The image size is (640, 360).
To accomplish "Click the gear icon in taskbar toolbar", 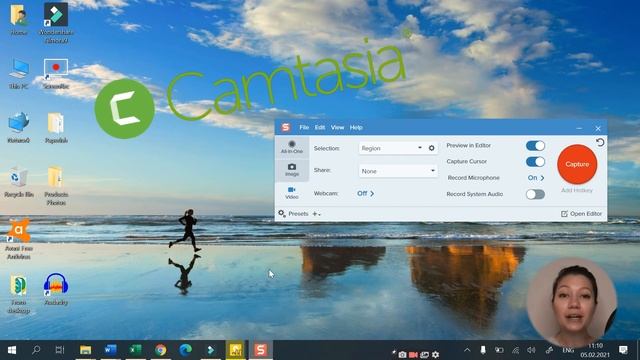I will coord(436,355).
